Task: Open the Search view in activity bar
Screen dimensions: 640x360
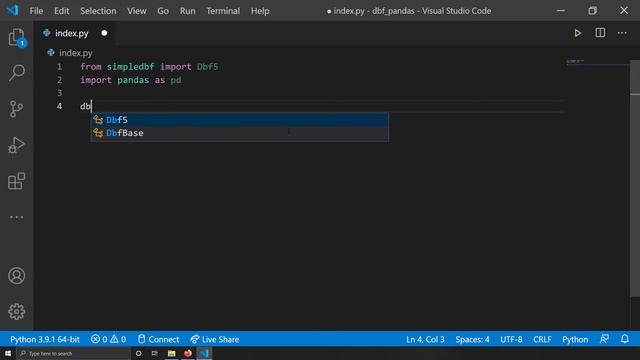Action: click(x=16, y=73)
